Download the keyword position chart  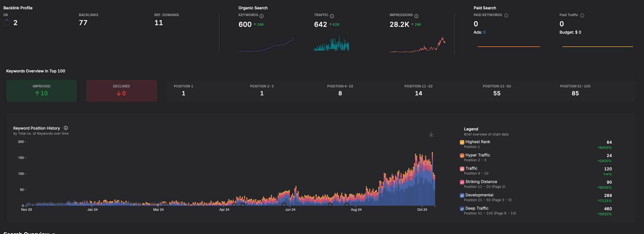(x=431, y=134)
